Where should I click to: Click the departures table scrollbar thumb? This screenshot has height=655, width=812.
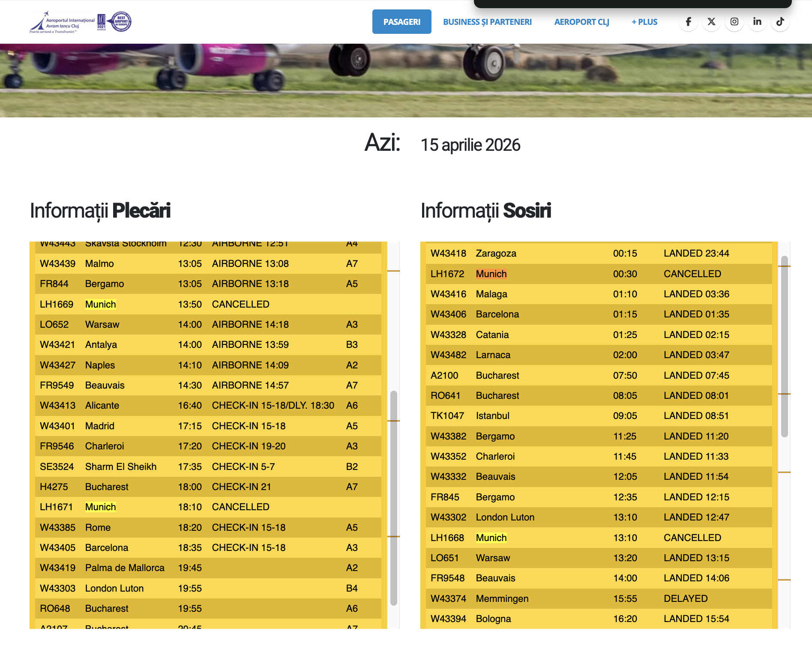tap(393, 497)
